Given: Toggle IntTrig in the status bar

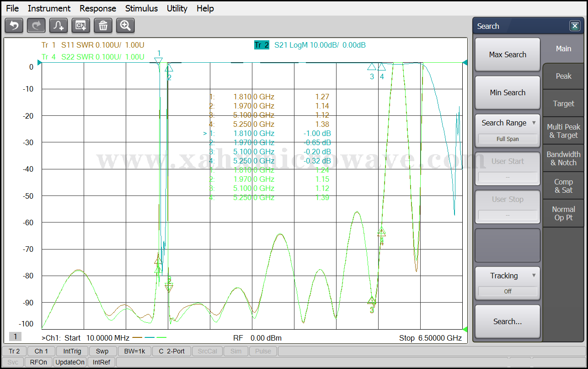Looking at the screenshot, I should 72,351.
